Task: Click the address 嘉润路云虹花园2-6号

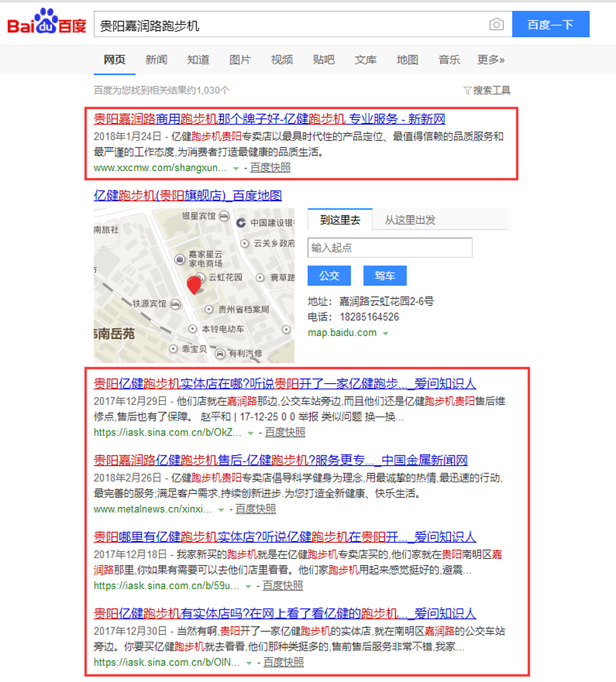Action: coord(387,301)
